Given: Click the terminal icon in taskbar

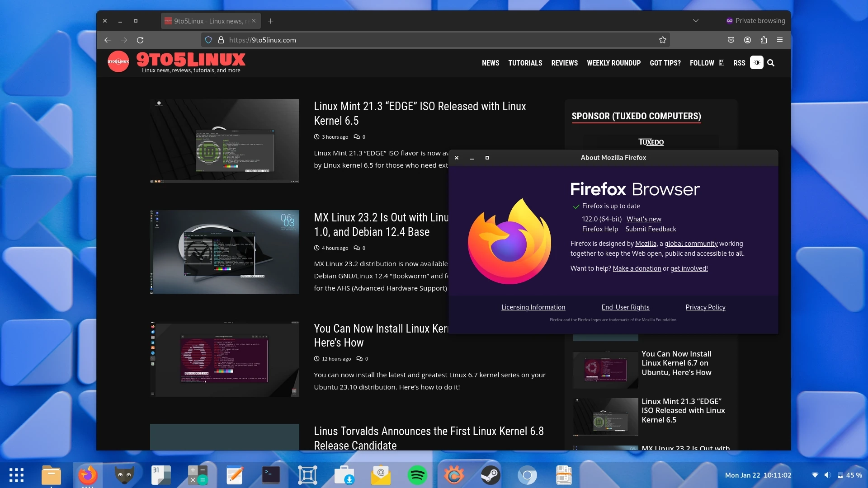Looking at the screenshot, I should 271,475.
